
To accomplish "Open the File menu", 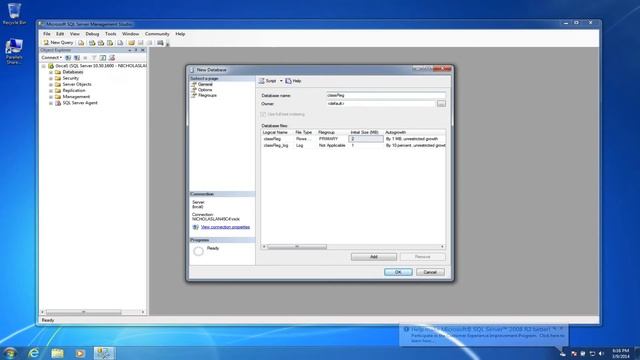I will click(47, 34).
